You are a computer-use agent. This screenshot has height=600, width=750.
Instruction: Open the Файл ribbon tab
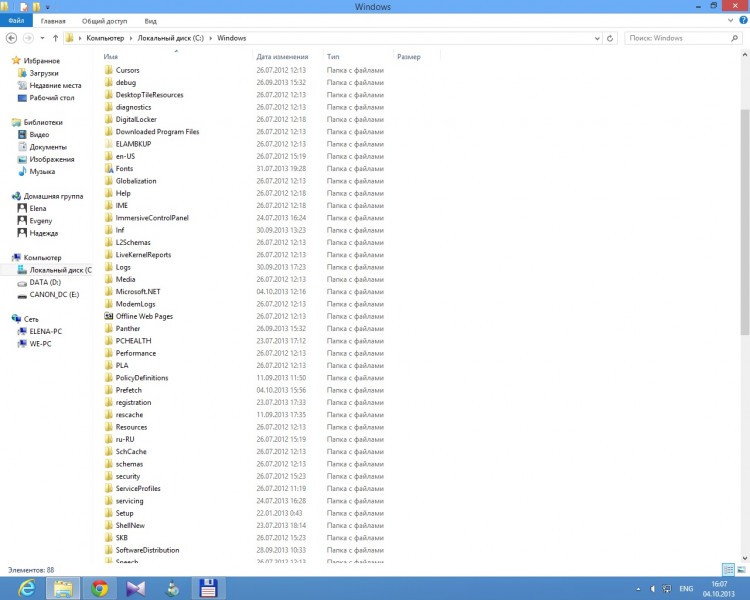(x=16, y=21)
